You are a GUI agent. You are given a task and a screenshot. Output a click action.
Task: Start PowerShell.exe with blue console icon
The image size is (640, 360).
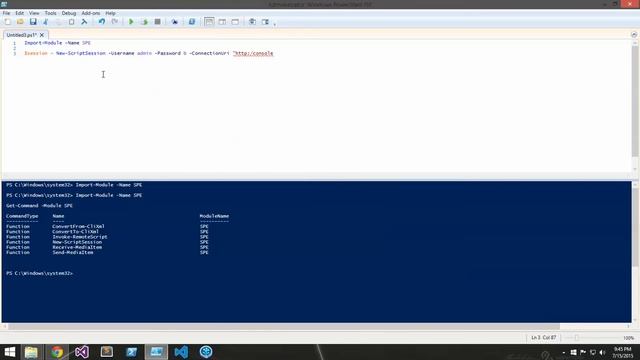(x=191, y=22)
